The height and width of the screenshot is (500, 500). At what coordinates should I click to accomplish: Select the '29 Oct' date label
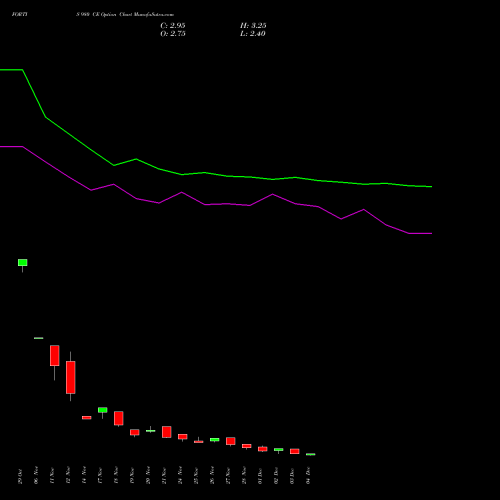(21, 476)
